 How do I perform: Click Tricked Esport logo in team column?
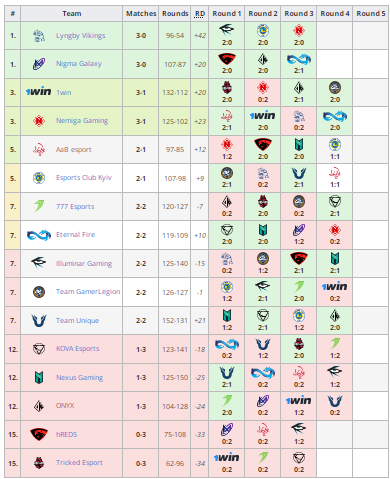tap(39, 463)
